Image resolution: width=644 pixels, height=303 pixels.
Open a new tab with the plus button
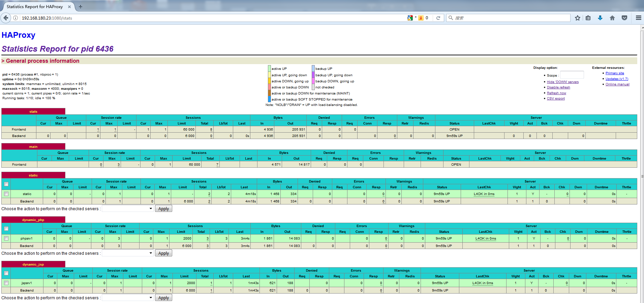(81, 6)
